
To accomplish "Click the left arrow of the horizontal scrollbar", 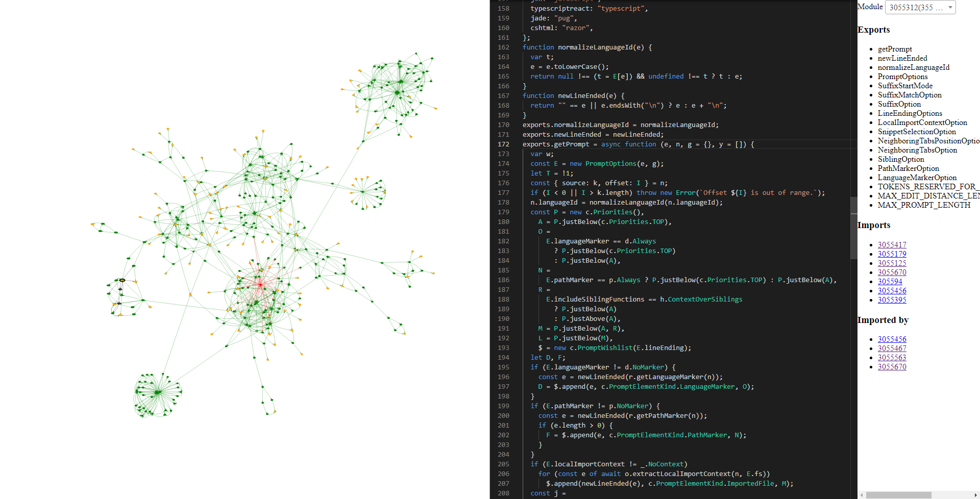I will point(862,495).
